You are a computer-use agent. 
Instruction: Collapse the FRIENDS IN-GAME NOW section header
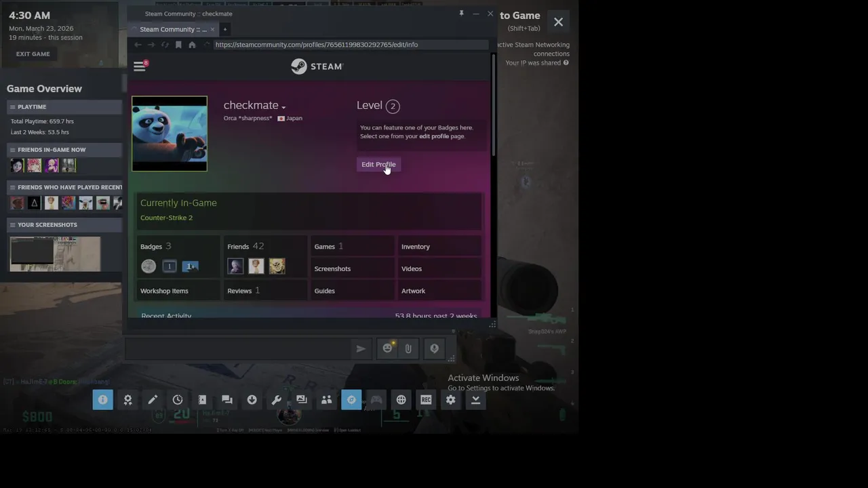pos(65,149)
